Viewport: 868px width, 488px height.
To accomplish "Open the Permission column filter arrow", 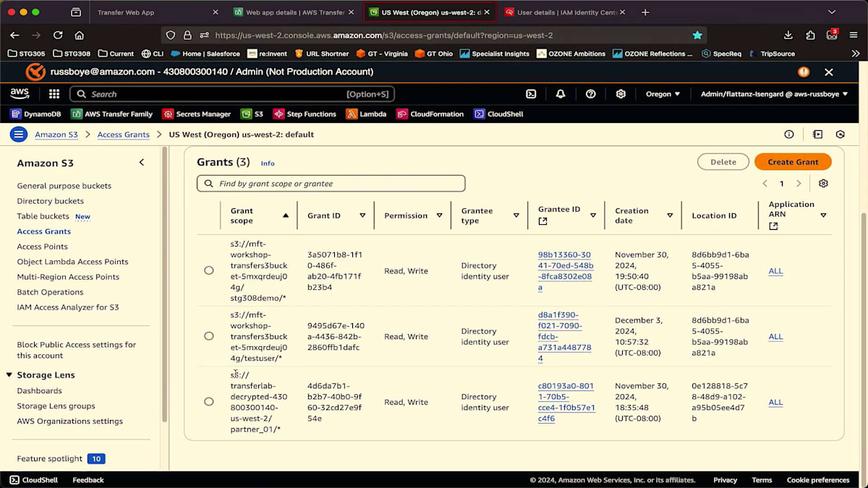I will pos(439,215).
